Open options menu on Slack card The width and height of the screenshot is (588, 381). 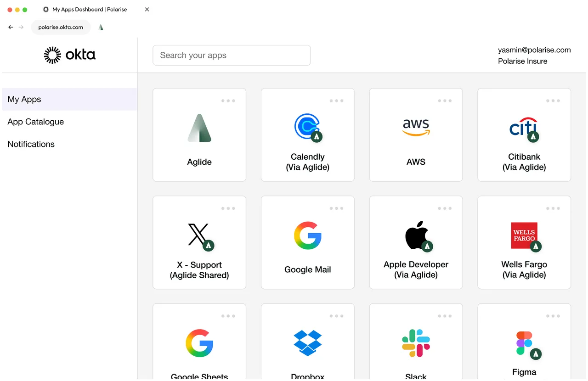(x=445, y=316)
